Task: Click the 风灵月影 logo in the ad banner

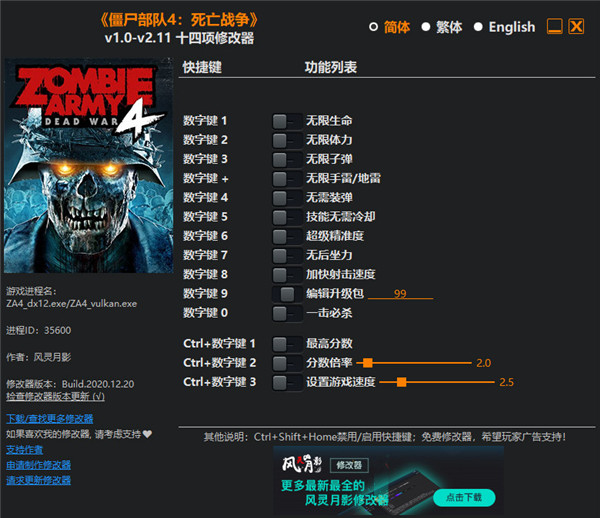Action: [302, 464]
